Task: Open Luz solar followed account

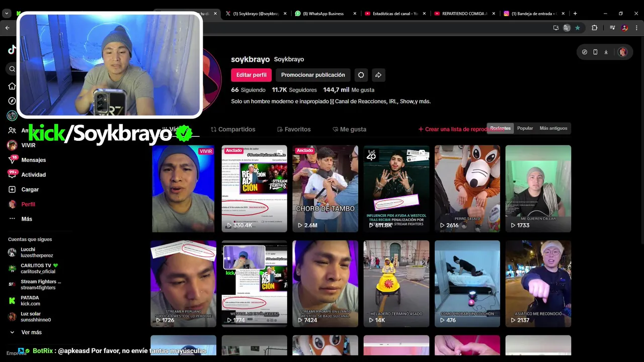Action: pyautogui.click(x=30, y=317)
